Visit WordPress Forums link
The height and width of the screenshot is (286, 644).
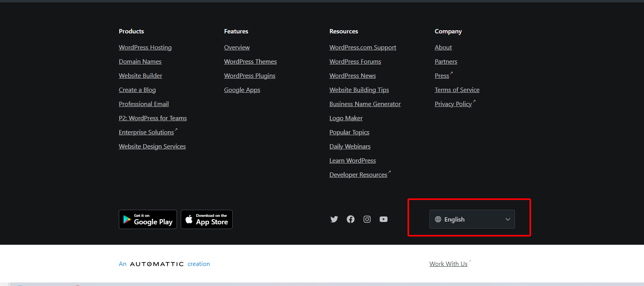(355, 62)
